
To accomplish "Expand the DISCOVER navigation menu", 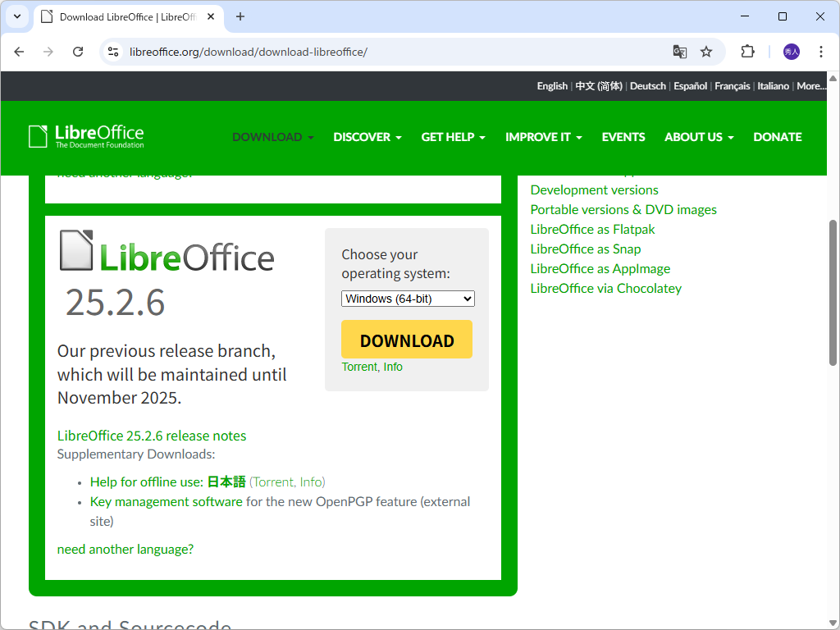I will point(367,137).
